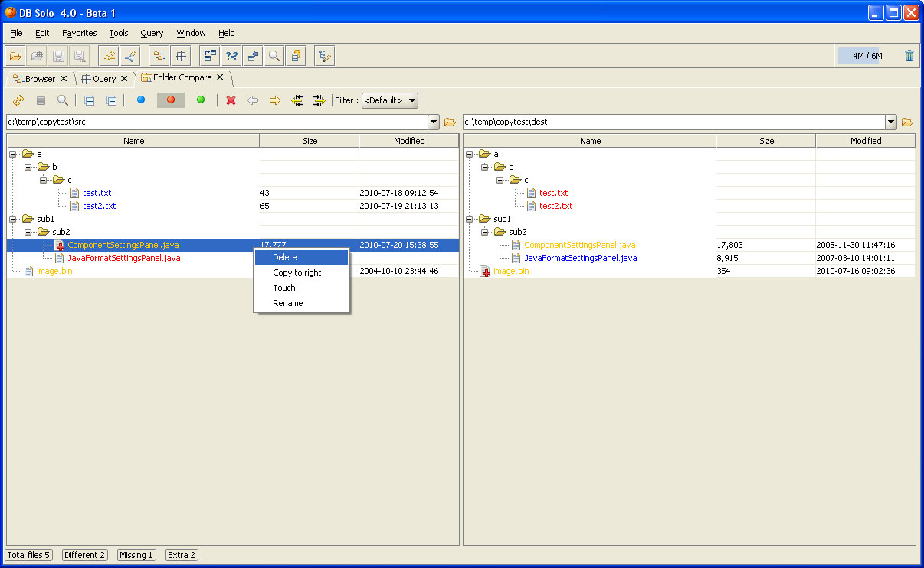
Task: Toggle the blue dot filter button
Action: click(141, 100)
